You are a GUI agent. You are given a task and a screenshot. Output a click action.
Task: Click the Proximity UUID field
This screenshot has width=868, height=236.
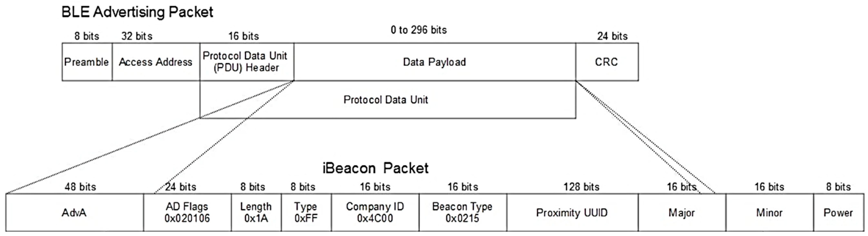coord(572,212)
